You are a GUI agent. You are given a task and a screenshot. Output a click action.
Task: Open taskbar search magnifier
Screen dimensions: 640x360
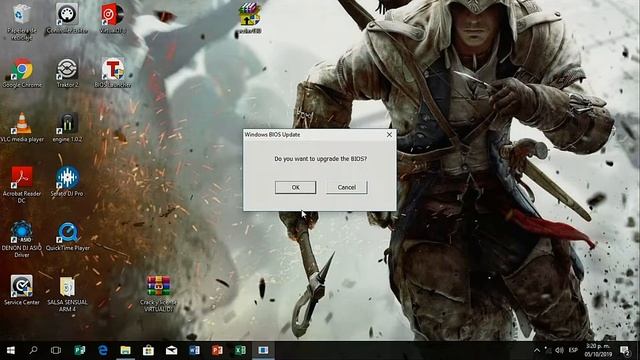(33, 350)
